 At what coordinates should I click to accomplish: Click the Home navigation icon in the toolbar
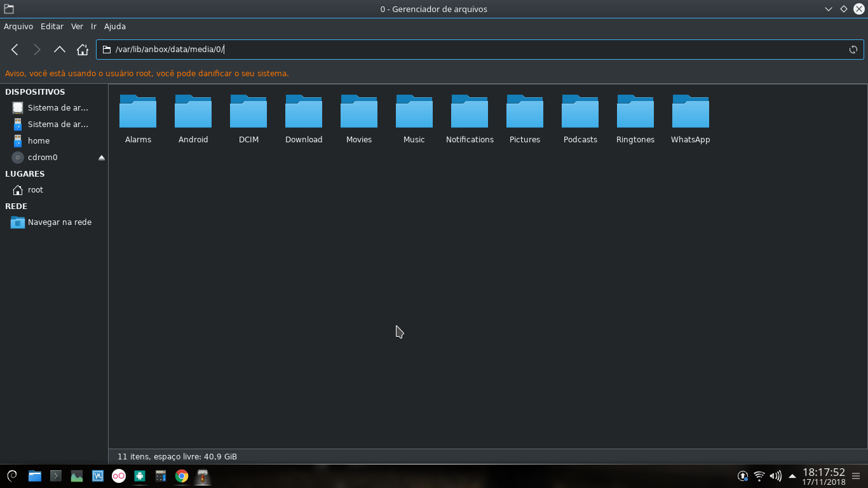[82, 49]
